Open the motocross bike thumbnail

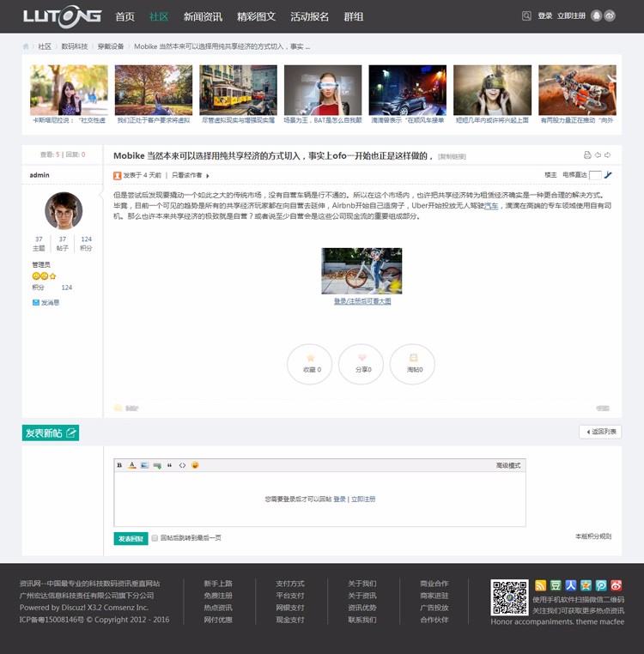pos(577,90)
